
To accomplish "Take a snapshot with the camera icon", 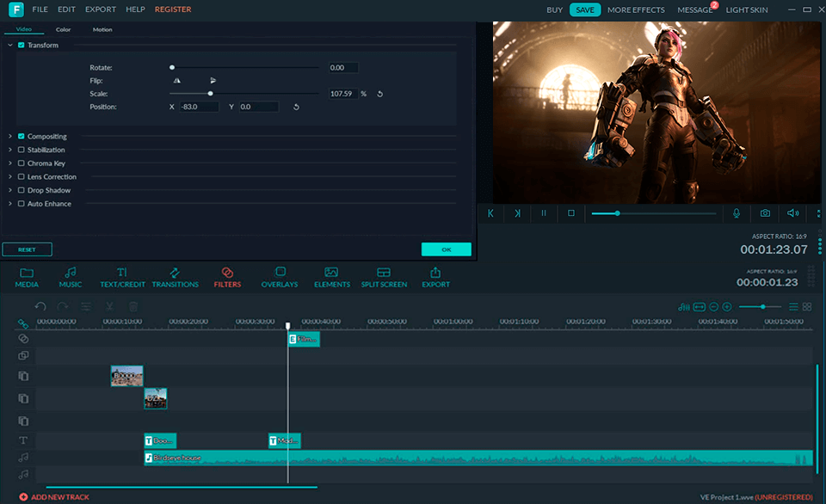I will tap(765, 213).
